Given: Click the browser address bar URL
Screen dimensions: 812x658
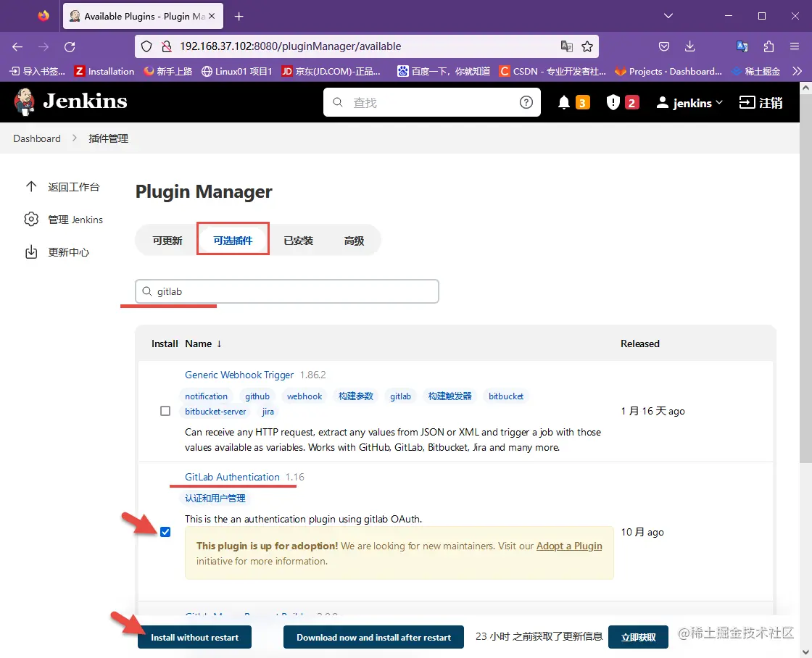Looking at the screenshot, I should (291, 46).
